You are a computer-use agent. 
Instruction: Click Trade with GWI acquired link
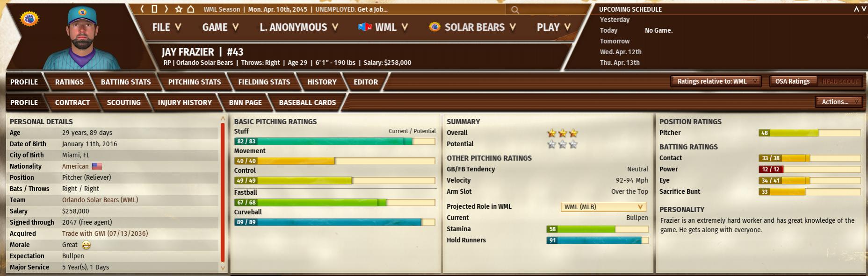[x=105, y=234]
